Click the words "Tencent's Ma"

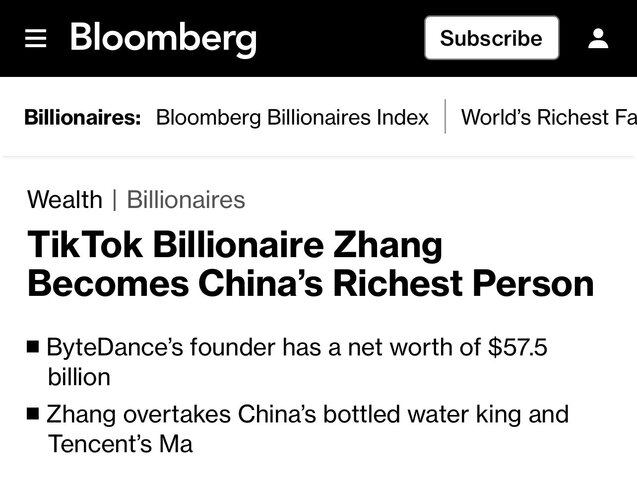coord(120,442)
